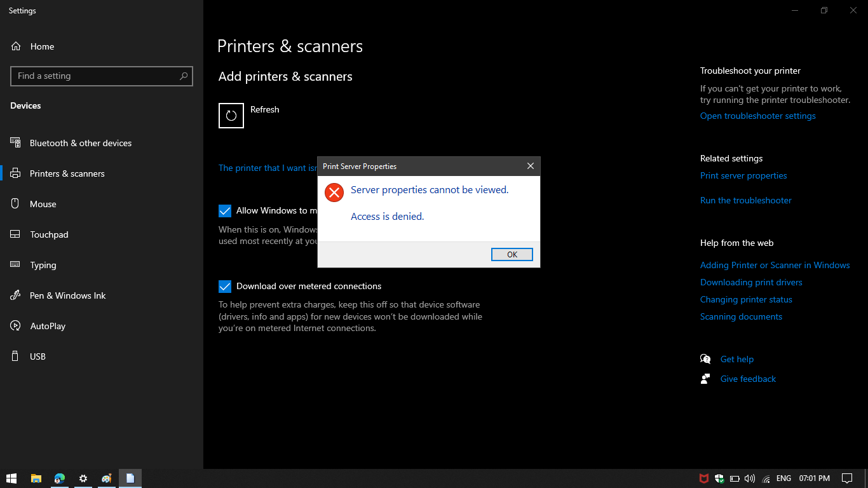This screenshot has width=868, height=488.
Task: Click the touchpad icon in sidebar
Action: [15, 234]
